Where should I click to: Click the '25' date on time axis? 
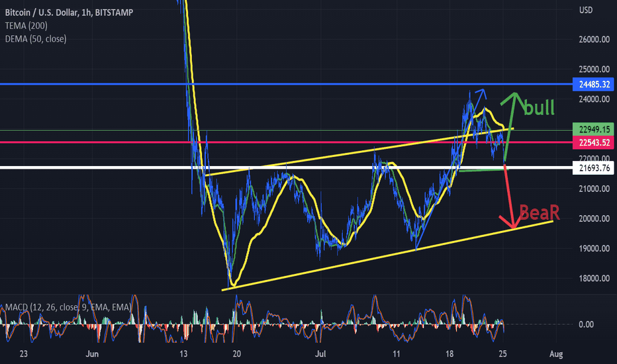[502, 354]
